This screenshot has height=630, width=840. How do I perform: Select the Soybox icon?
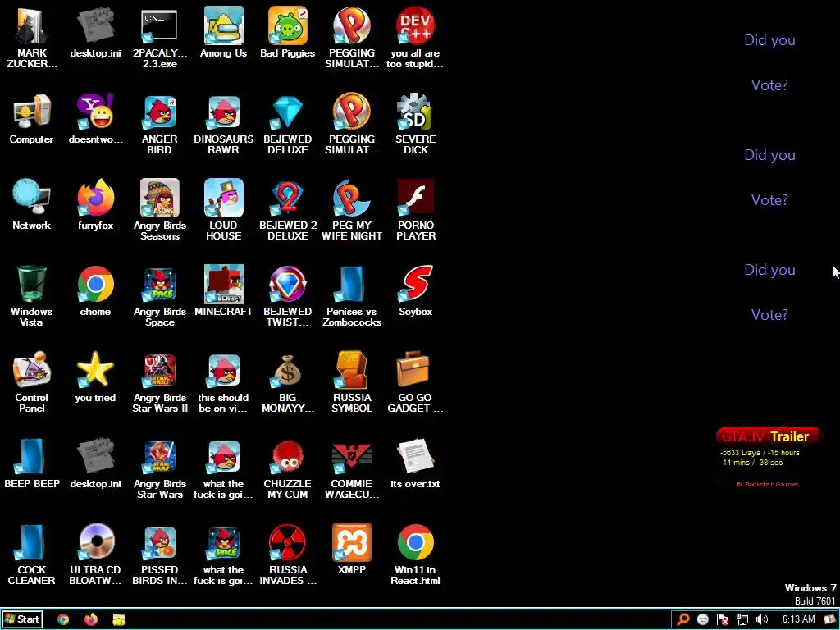point(415,291)
